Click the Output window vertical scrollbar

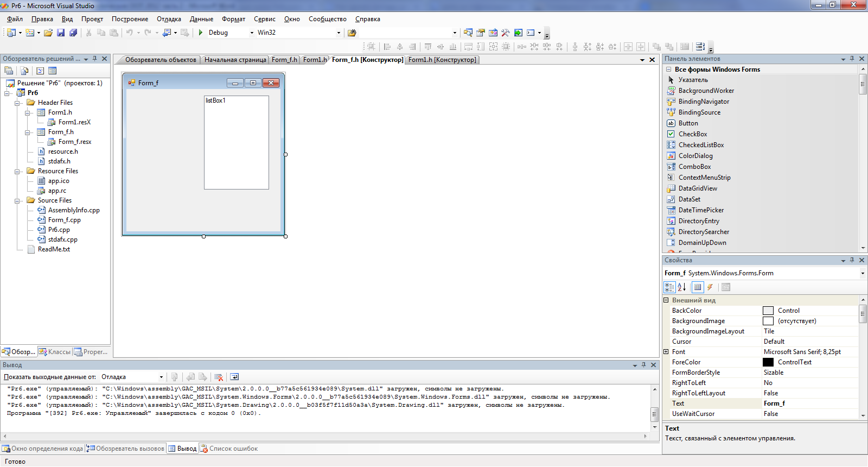(654, 408)
